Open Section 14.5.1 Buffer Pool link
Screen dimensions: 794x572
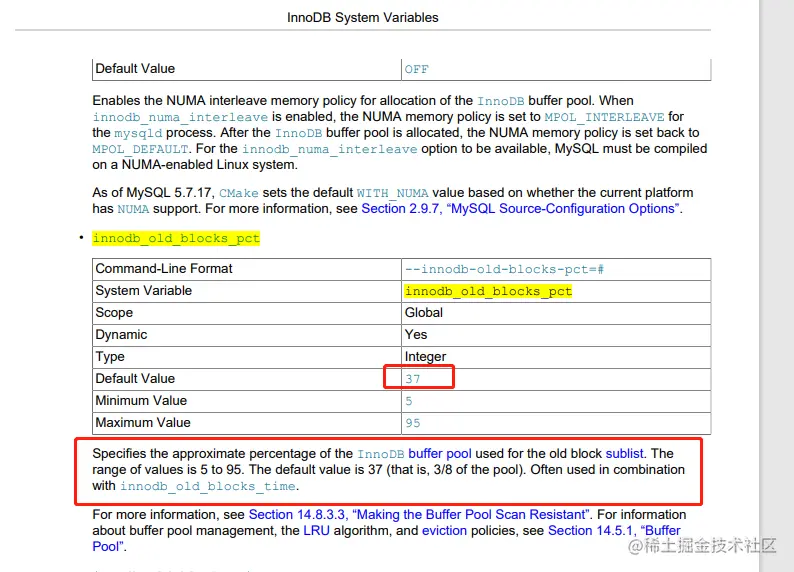(614, 530)
